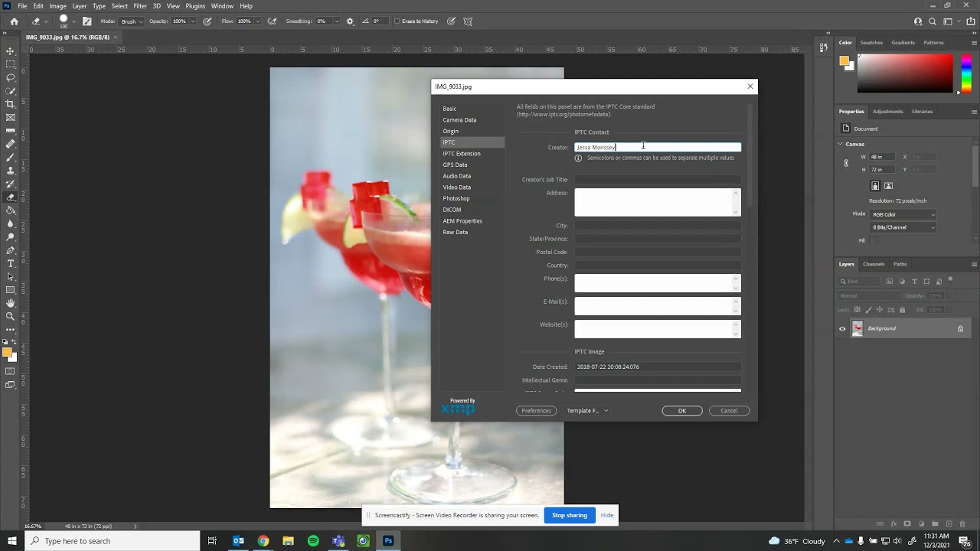Open brush preset picker dropdown arrow
Screen dimensions: 980x551
(75, 21)
